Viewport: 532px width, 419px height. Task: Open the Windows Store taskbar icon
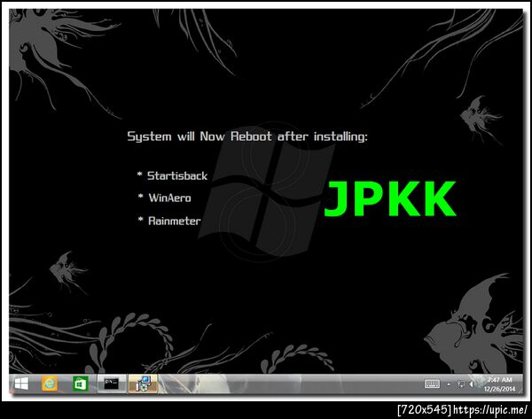click(81, 384)
